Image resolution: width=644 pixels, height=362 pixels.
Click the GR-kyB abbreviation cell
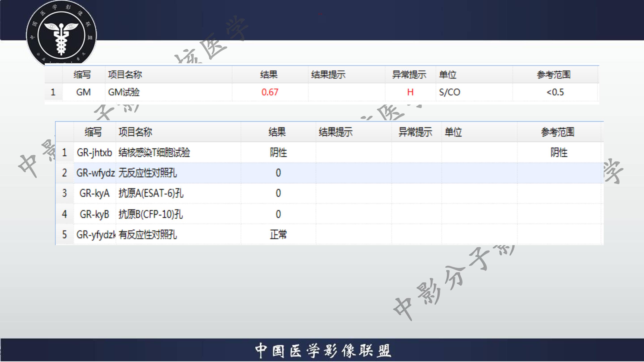pos(95,214)
